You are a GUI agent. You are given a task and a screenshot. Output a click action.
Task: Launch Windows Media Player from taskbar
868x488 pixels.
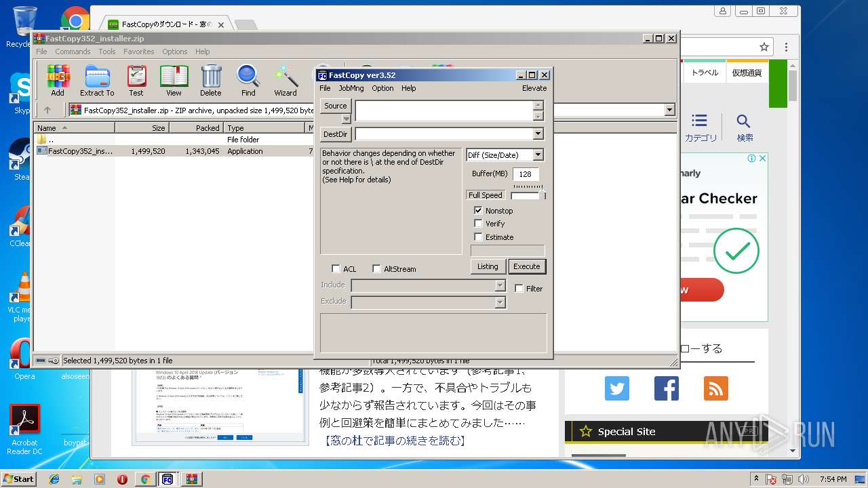(100, 479)
